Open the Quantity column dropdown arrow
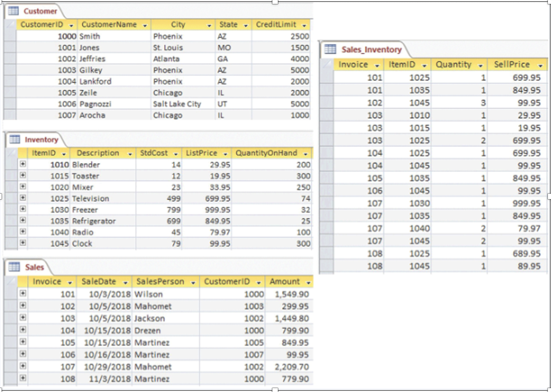 480,66
